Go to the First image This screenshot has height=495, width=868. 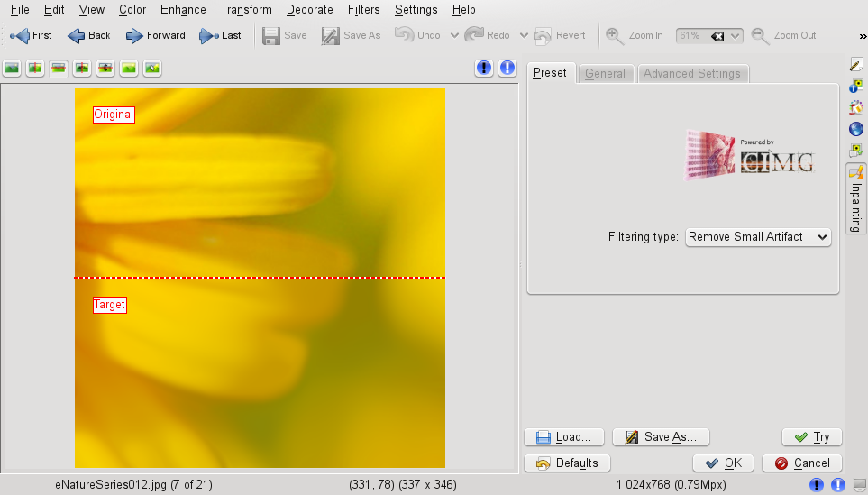pos(31,35)
